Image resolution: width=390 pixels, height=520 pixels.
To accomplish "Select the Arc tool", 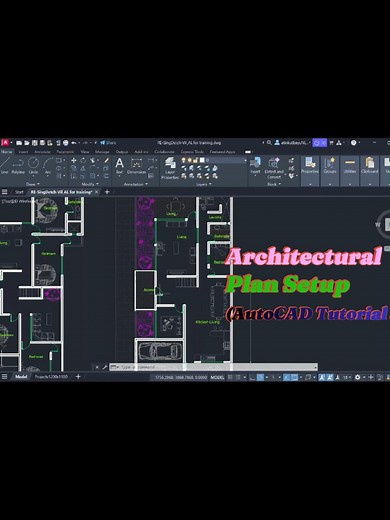I will tap(48, 166).
